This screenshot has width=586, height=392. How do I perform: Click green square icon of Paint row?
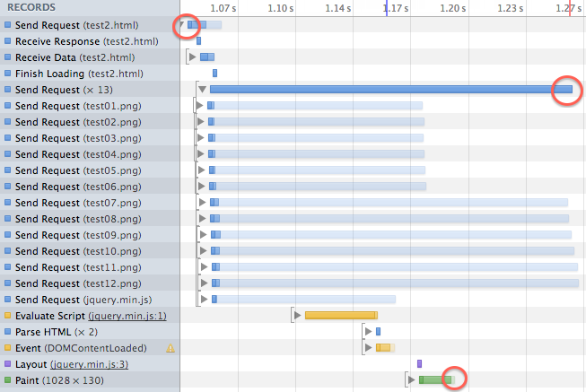click(x=7, y=380)
